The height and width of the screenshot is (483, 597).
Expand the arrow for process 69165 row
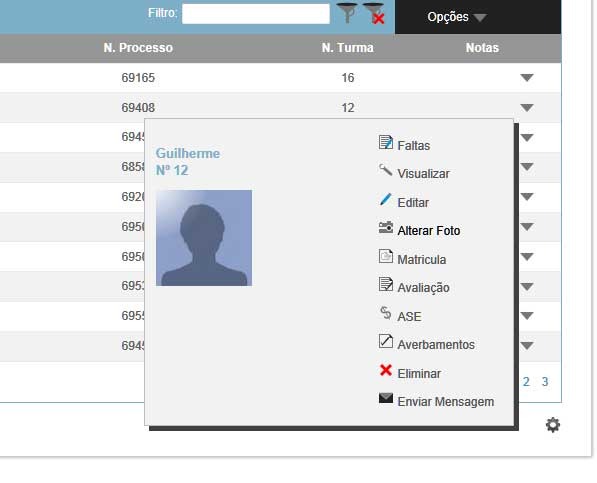(527, 78)
